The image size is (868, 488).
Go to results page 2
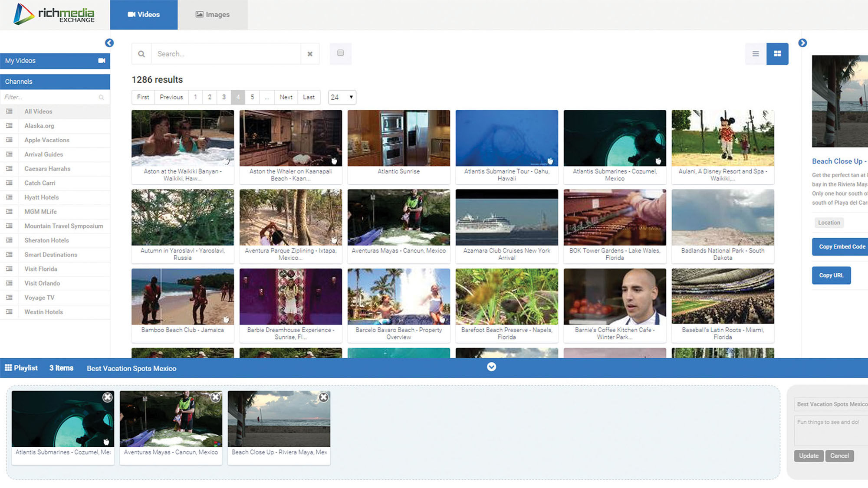pyautogui.click(x=210, y=97)
